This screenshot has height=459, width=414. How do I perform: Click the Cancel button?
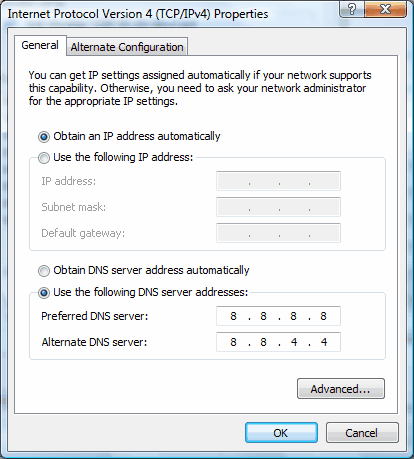coord(362,433)
